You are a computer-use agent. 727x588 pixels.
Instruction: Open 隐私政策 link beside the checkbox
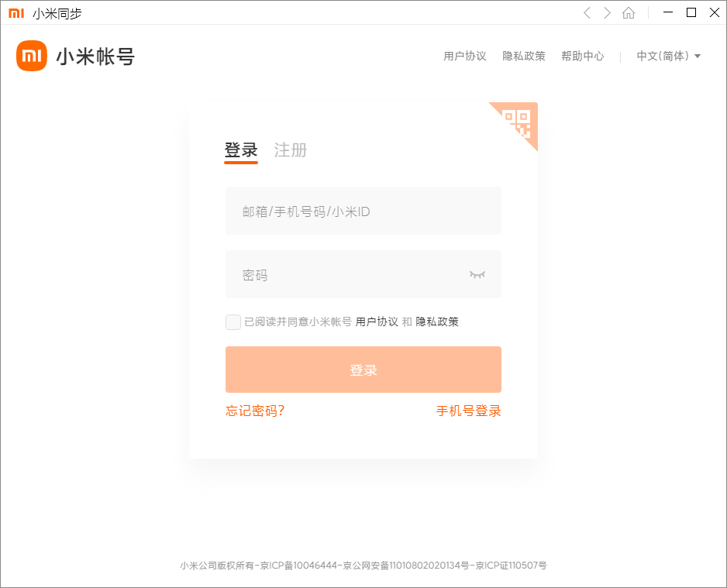[437, 322]
